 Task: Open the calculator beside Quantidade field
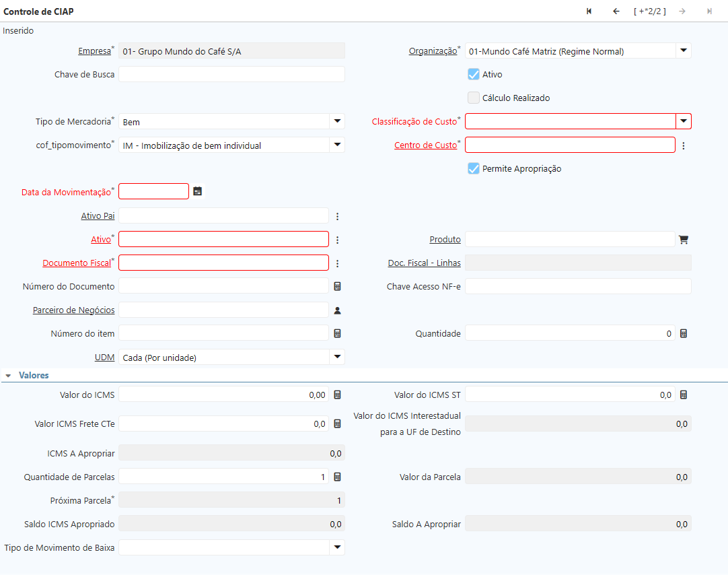pos(684,334)
